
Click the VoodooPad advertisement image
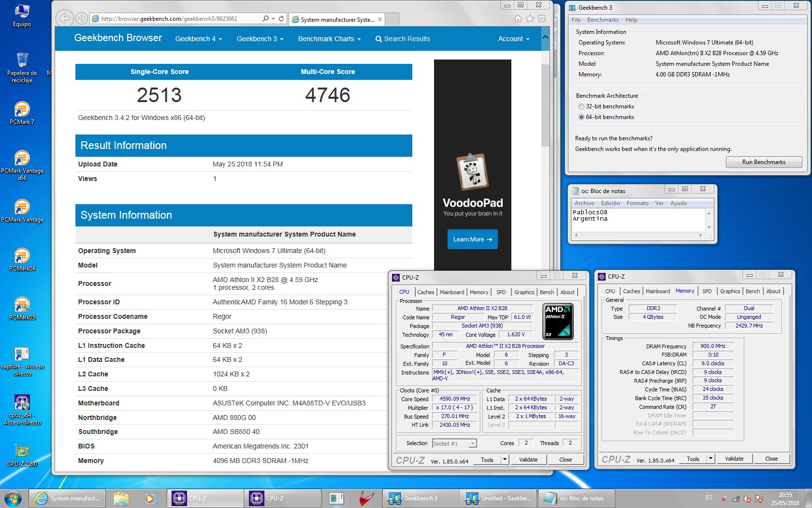472,164
